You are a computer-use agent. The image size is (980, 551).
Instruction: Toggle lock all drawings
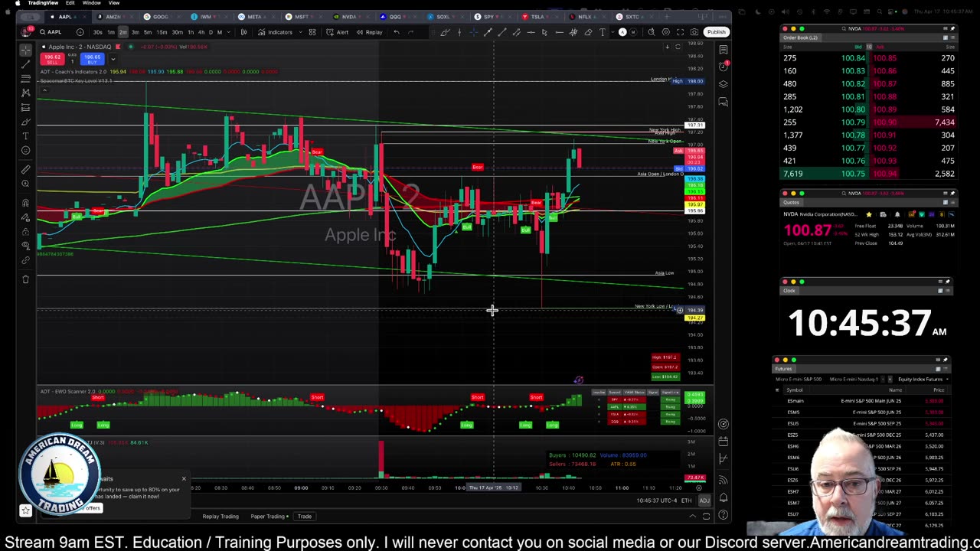(x=25, y=232)
